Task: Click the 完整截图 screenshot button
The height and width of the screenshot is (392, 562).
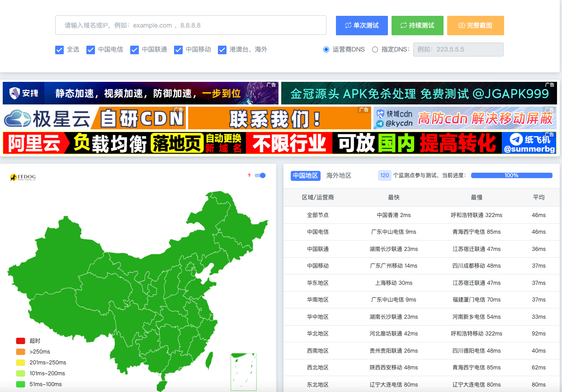Action: (475, 26)
